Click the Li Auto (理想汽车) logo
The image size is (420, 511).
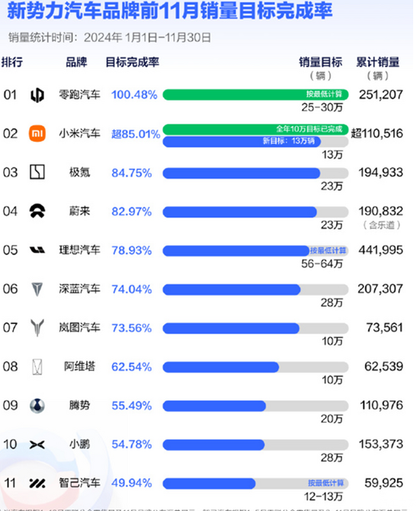(x=37, y=250)
